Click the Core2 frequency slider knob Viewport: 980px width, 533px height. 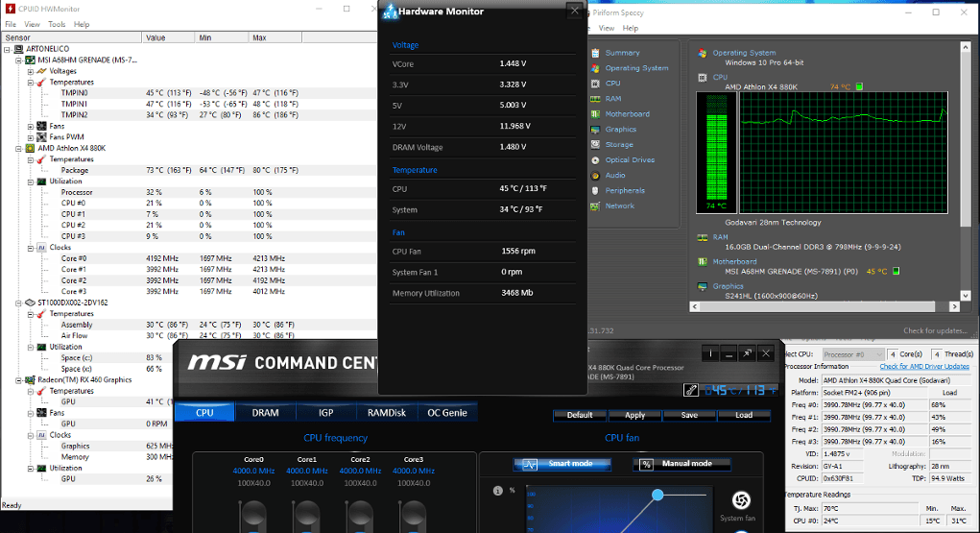[360, 514]
